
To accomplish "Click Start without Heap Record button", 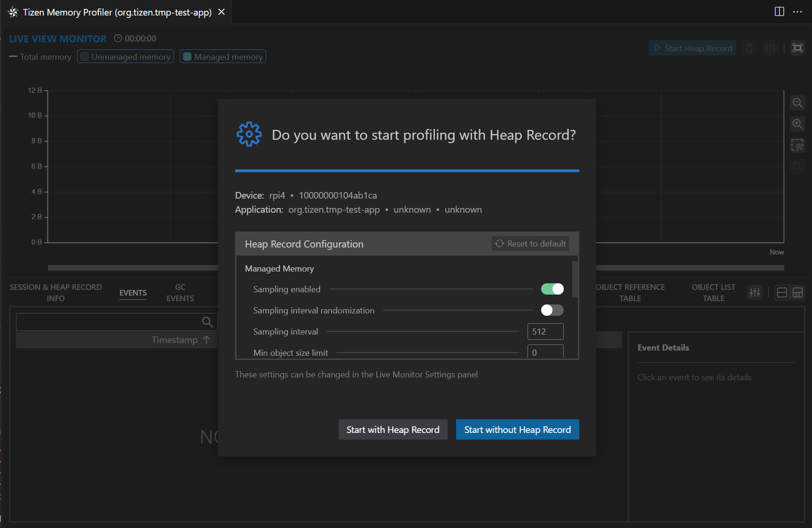I will 517,430.
